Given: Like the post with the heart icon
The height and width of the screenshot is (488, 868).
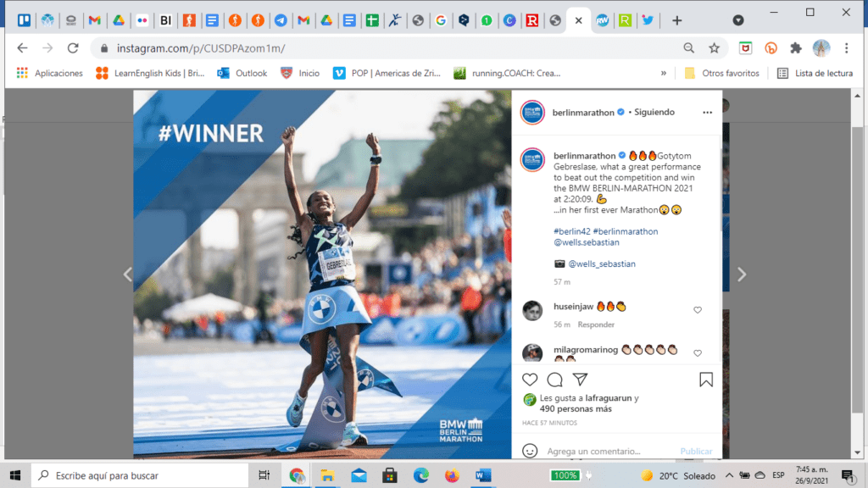Looking at the screenshot, I should click(530, 380).
